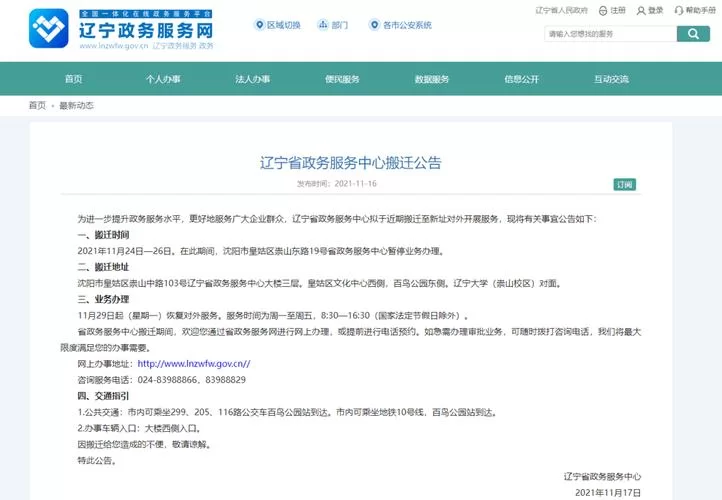Screen dimensions: 722x500
Task: Click the location pin icon beside 区域切换
Action: click(x=260, y=25)
